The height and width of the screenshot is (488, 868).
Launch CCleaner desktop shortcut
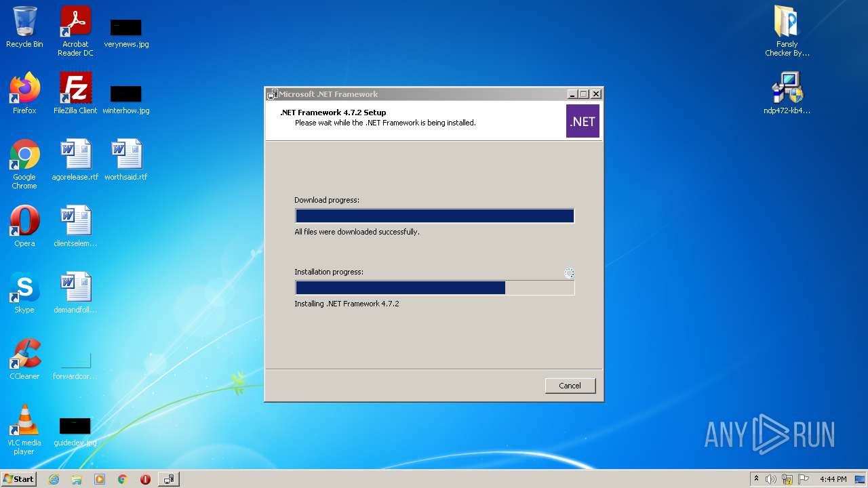(x=24, y=359)
